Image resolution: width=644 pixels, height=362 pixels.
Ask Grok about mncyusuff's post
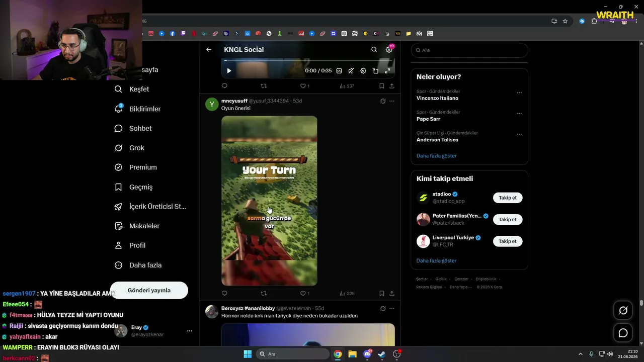[383, 101]
